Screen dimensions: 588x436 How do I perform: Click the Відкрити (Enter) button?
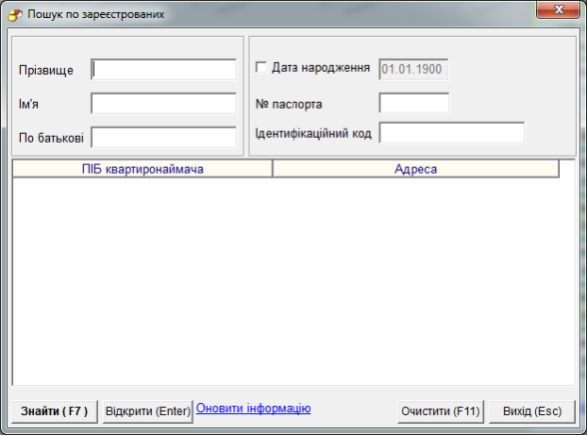tap(148, 411)
